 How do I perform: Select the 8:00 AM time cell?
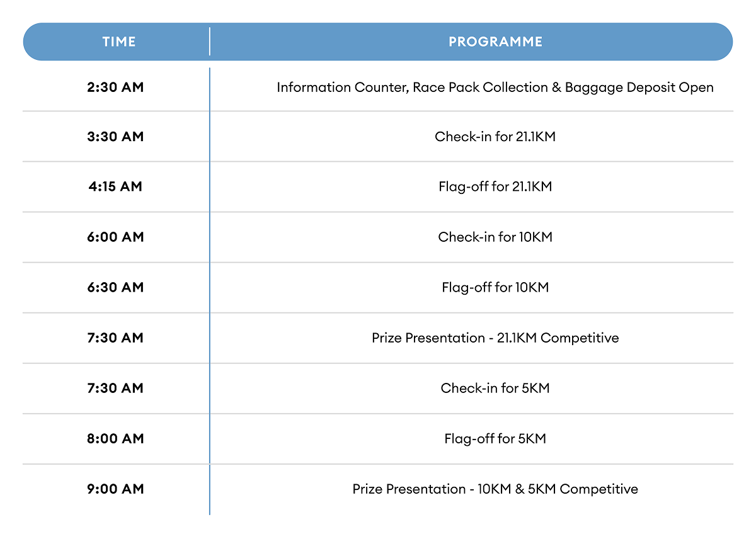coord(115,439)
